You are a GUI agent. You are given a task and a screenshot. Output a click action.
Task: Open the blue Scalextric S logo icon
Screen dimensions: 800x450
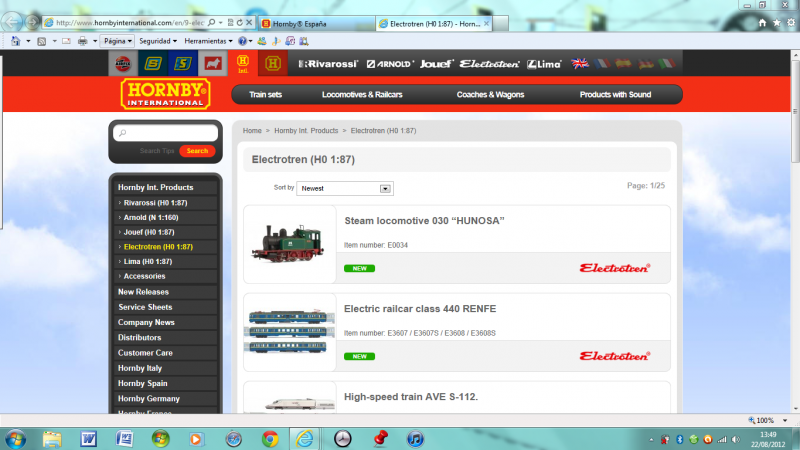pyautogui.click(x=183, y=64)
